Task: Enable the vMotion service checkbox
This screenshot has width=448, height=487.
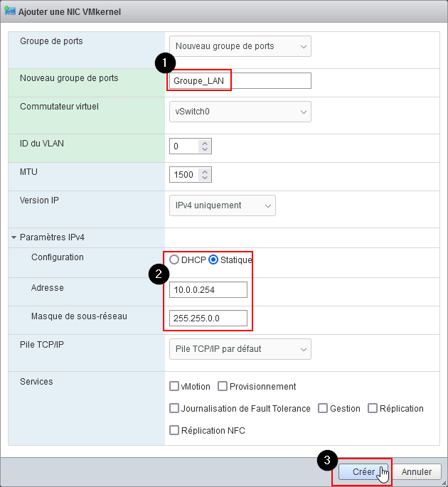Action: coord(174,386)
